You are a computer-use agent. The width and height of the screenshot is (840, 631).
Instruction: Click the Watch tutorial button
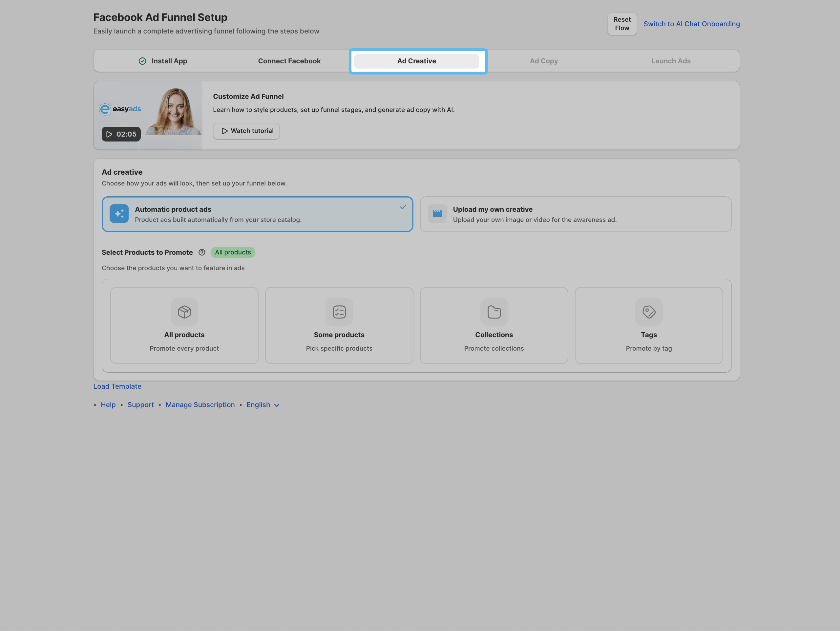coord(246,131)
